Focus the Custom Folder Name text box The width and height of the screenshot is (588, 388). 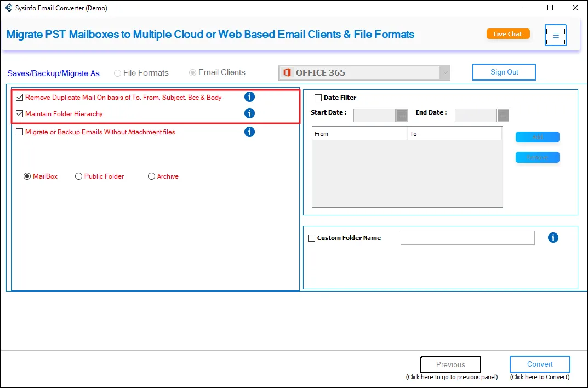click(x=467, y=238)
